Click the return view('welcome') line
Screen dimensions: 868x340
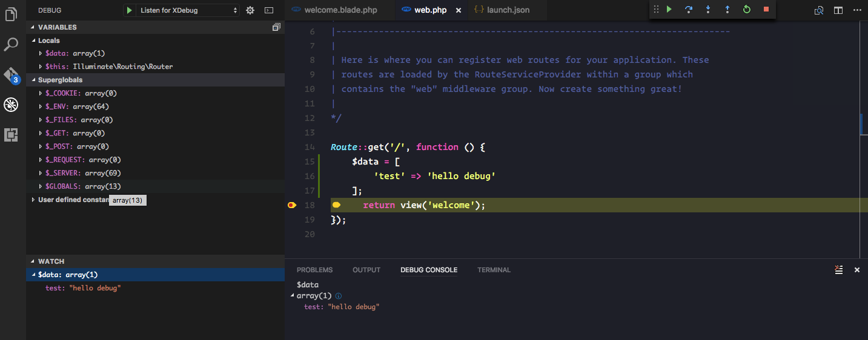[425, 205]
